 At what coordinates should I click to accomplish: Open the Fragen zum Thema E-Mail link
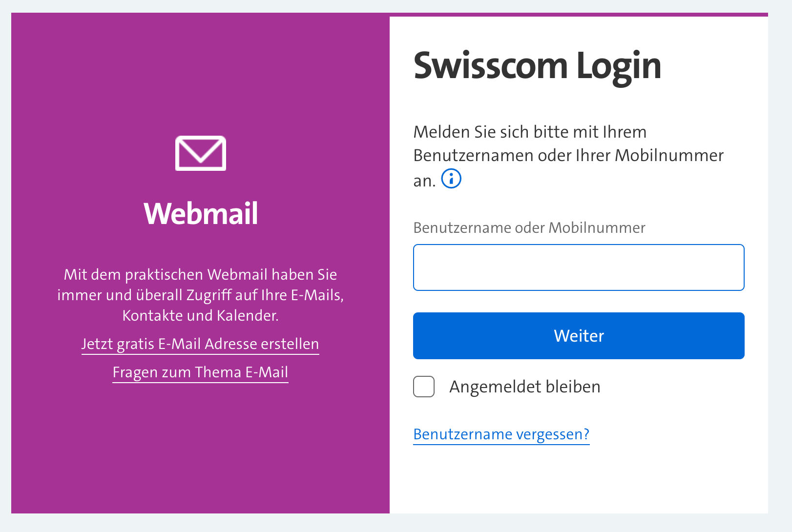(200, 372)
